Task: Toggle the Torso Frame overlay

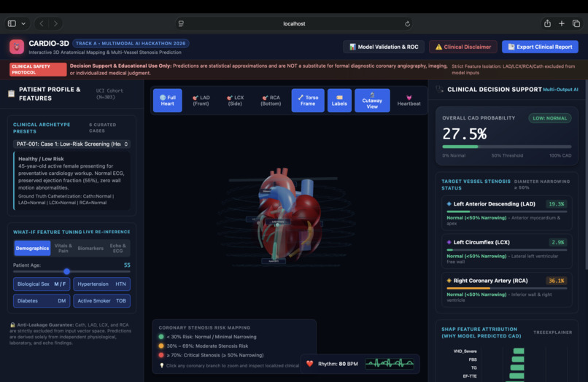Action: (x=308, y=101)
